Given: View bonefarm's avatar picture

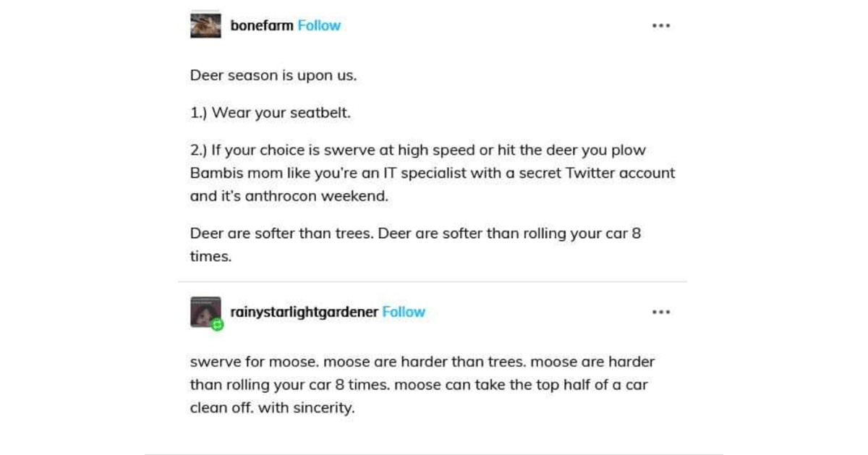Looking at the screenshot, I should tap(205, 26).
